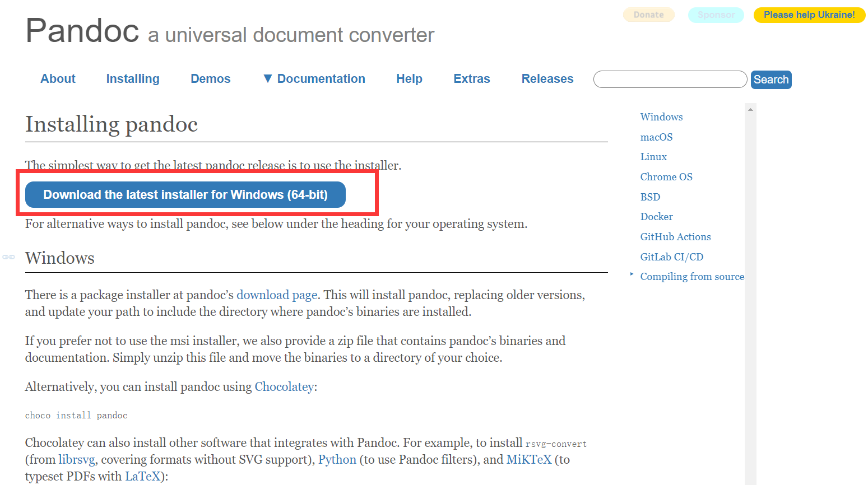The width and height of the screenshot is (868, 485).
Task: Open the download page link
Action: pos(277,295)
